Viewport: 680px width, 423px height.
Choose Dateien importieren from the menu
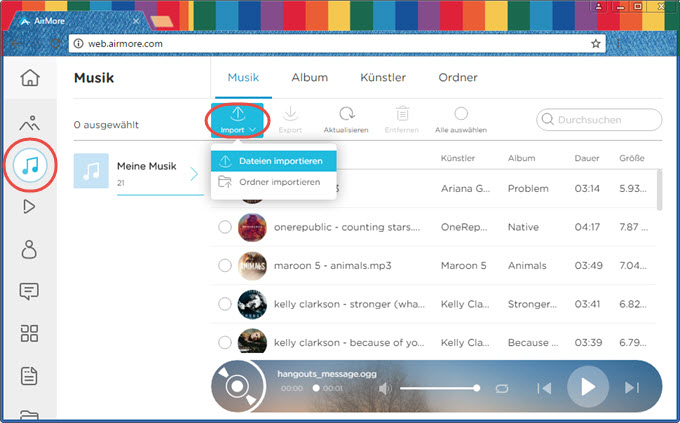click(x=274, y=161)
